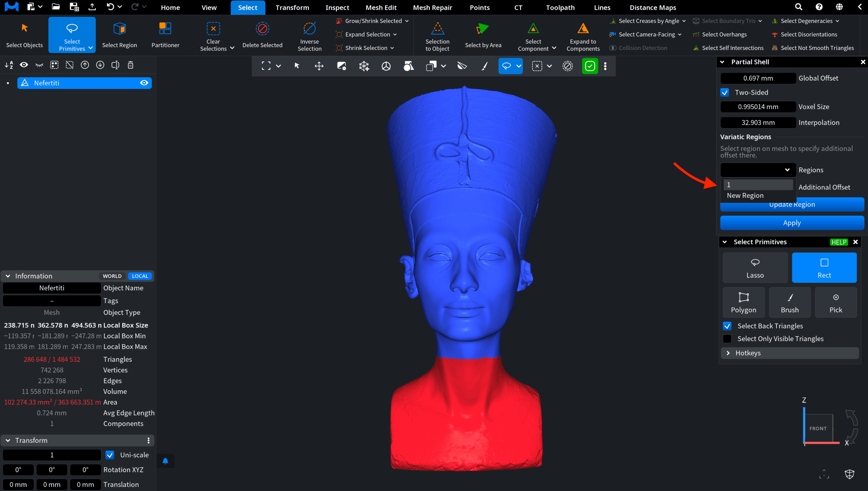Open the Select Region tool
Image resolution: width=868 pixels, height=491 pixels.
pos(119,35)
